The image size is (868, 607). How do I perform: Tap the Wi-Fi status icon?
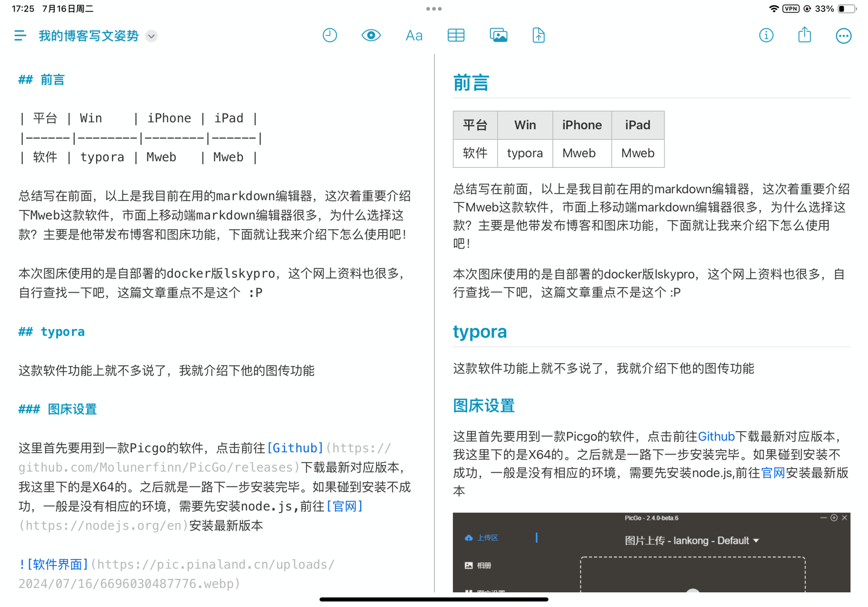pos(774,9)
